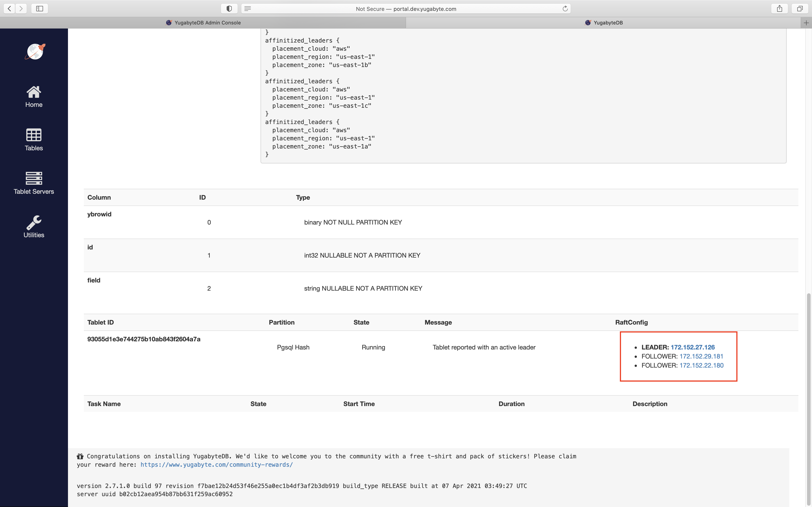
Task: Switch to the second YugabyteDB tab
Action: (603, 22)
